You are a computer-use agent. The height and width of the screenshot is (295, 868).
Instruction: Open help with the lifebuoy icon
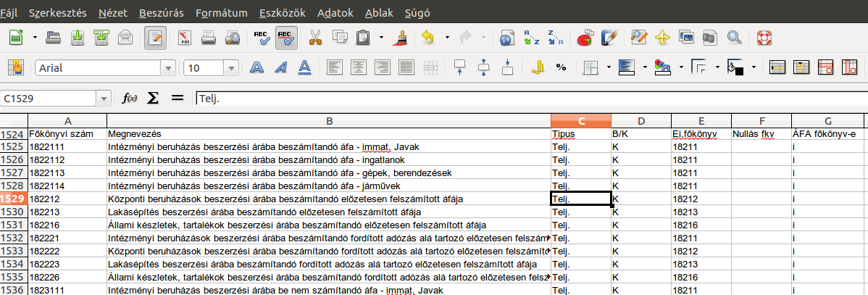(x=764, y=38)
